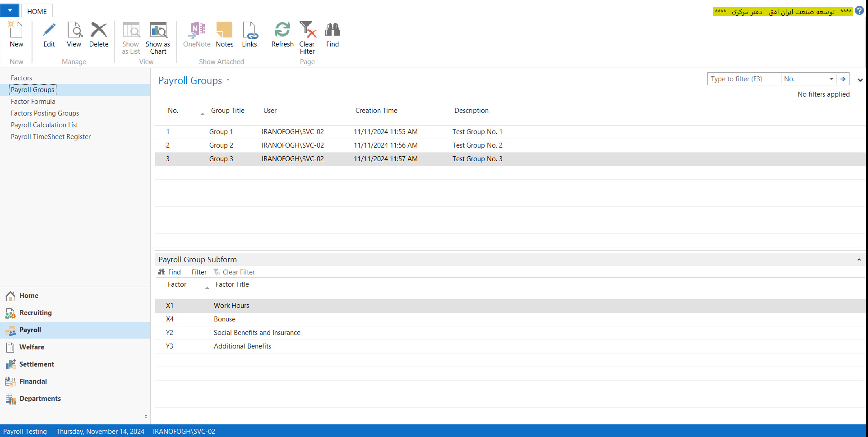Click the New record icon

point(16,30)
